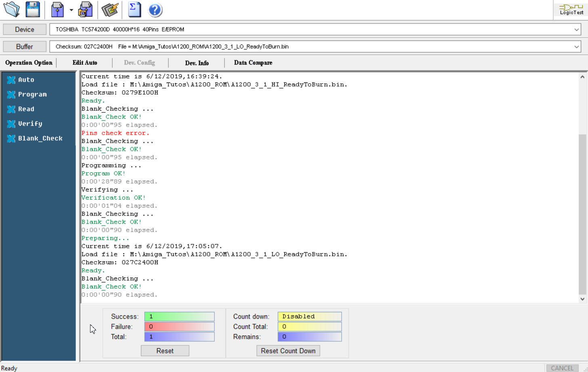Click the log scrollbar down arrow

point(582,299)
